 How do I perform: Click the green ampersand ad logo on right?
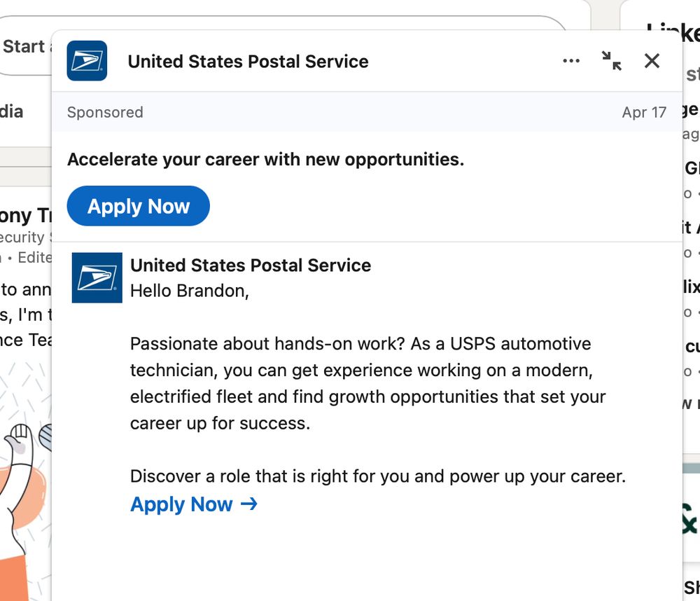[x=690, y=518]
